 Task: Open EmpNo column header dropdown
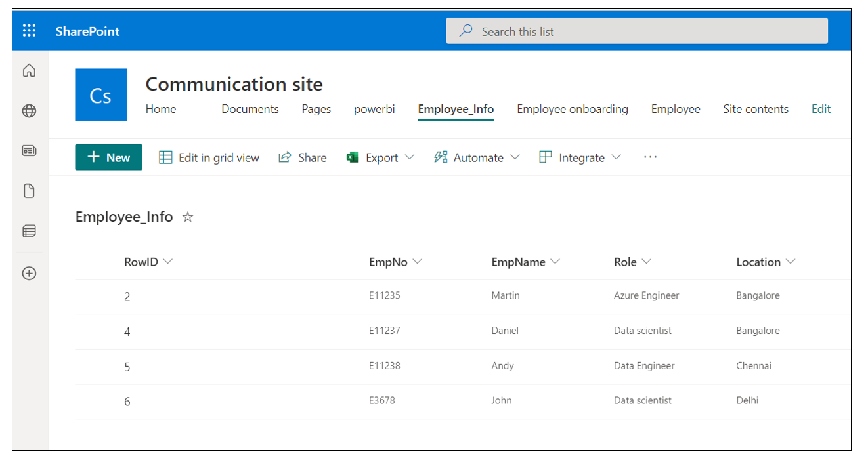[417, 262]
